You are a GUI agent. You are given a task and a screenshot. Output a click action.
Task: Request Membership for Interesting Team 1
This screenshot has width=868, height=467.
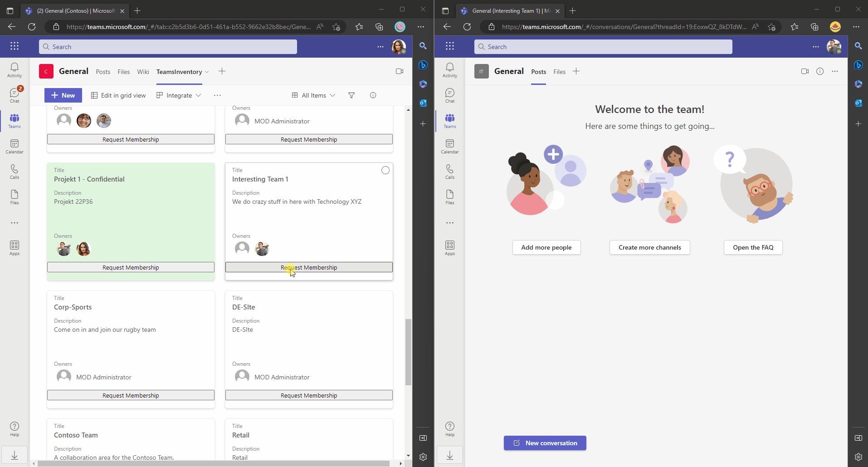309,267
